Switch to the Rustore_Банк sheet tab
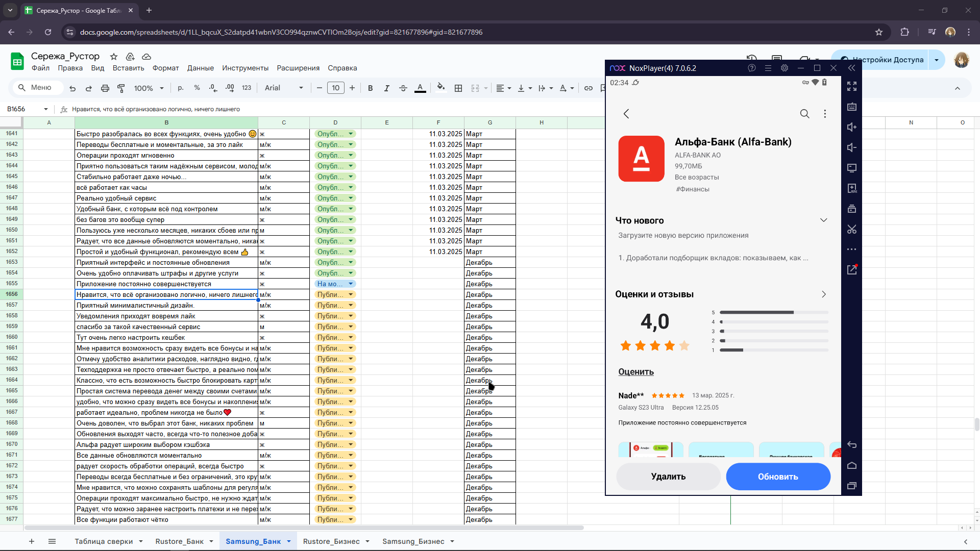This screenshot has width=980, height=551. [180, 541]
